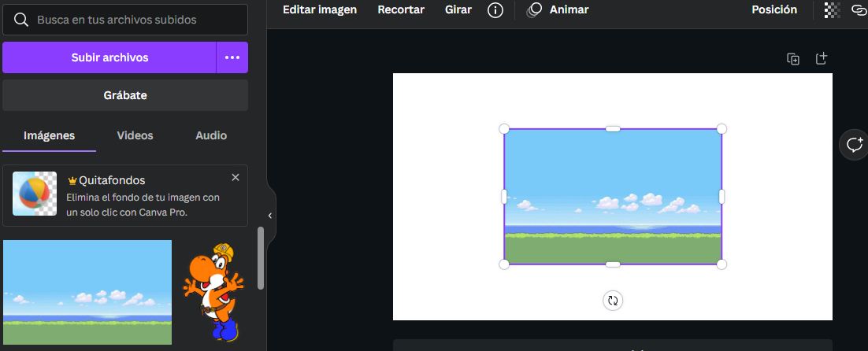Click the top-left resize handle of image
The height and width of the screenshot is (351, 868).
click(504, 129)
